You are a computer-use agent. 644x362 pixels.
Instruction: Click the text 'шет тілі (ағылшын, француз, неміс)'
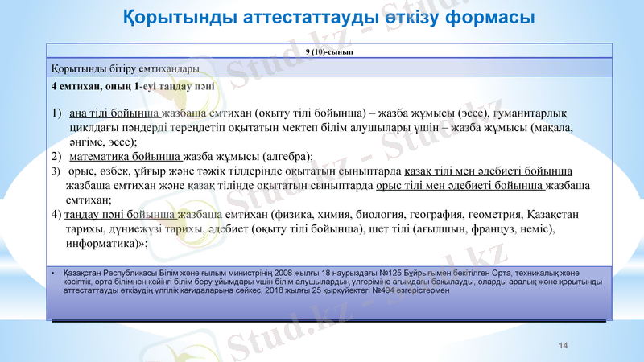461,229
